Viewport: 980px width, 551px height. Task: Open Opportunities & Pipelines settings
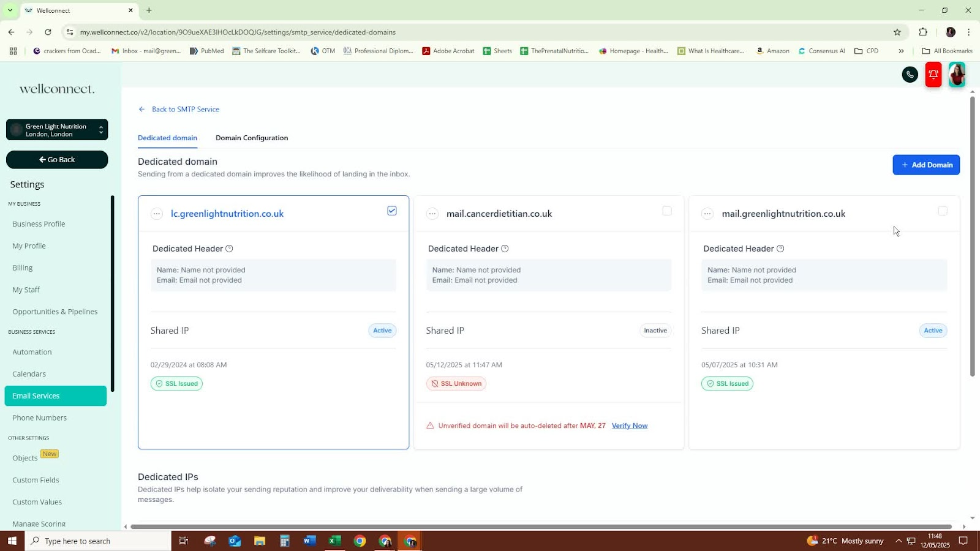tap(55, 312)
